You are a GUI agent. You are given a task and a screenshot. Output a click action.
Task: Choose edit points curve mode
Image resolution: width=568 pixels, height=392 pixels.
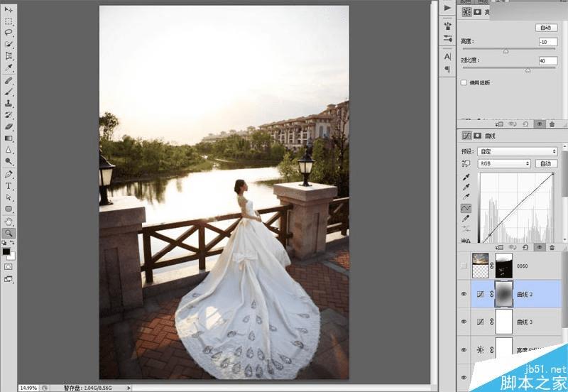click(466, 208)
